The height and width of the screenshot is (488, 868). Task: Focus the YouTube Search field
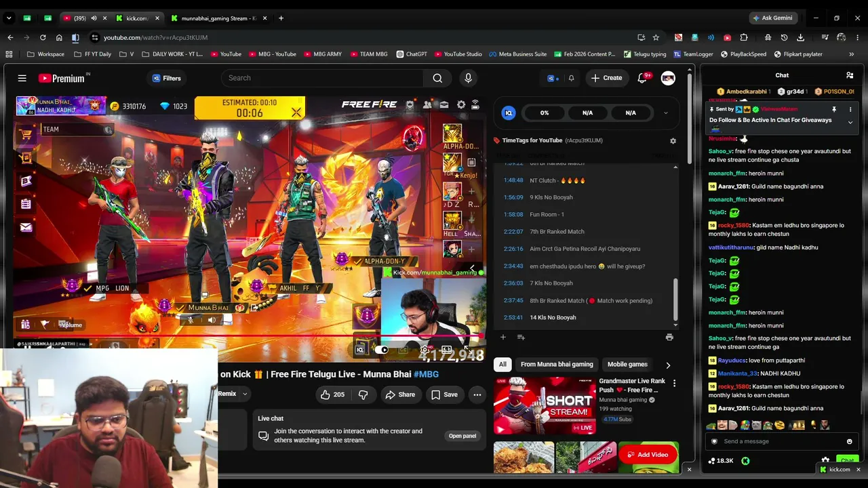click(x=323, y=78)
